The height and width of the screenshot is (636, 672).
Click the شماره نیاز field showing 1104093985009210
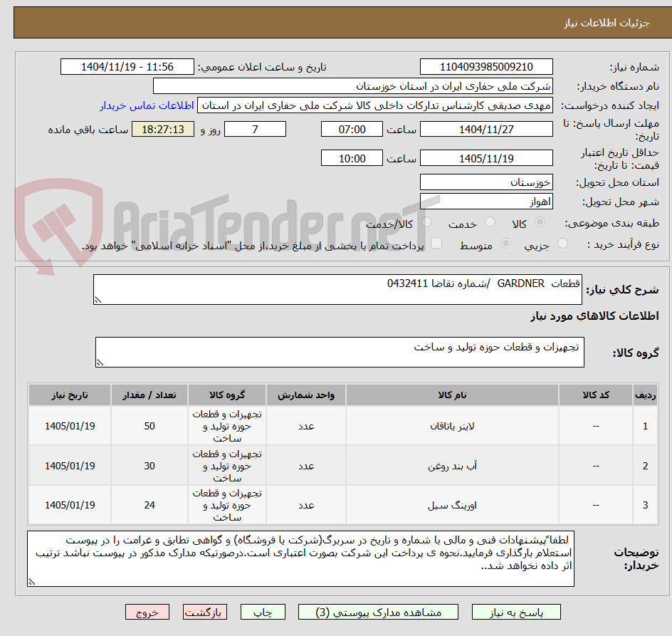(x=486, y=66)
